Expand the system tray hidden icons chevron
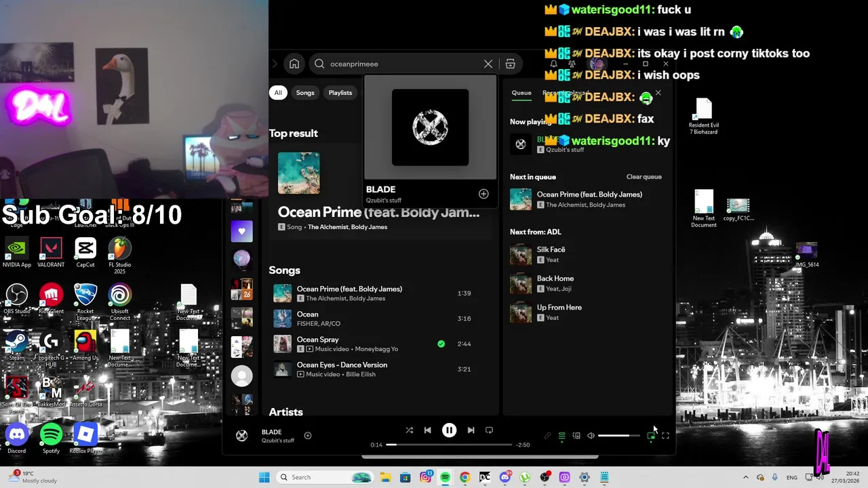The image size is (868, 488). coord(745,477)
